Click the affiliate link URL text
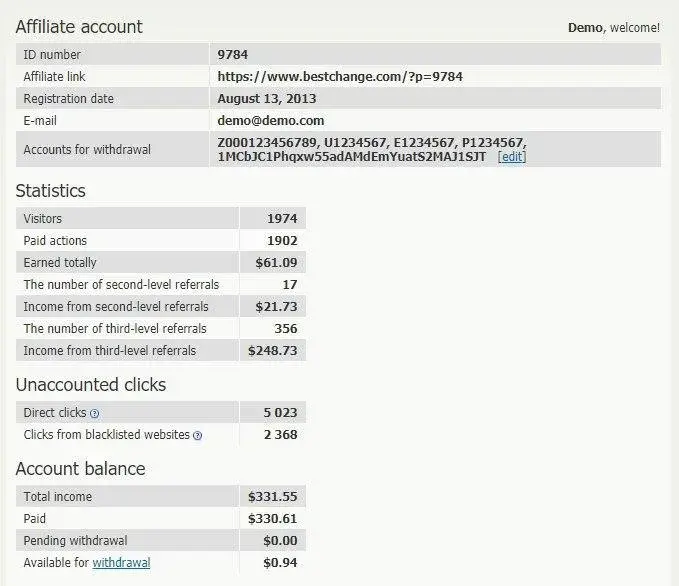Screen dimensions: 679x586 tap(340, 76)
